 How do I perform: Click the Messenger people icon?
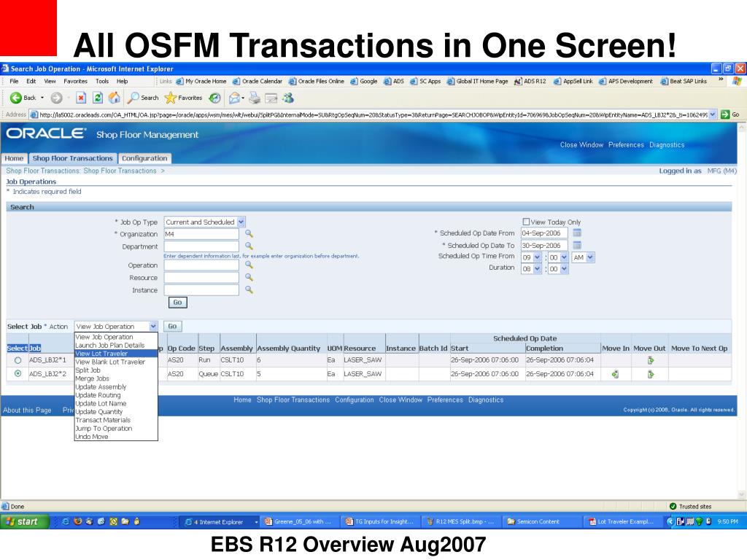tap(288, 98)
